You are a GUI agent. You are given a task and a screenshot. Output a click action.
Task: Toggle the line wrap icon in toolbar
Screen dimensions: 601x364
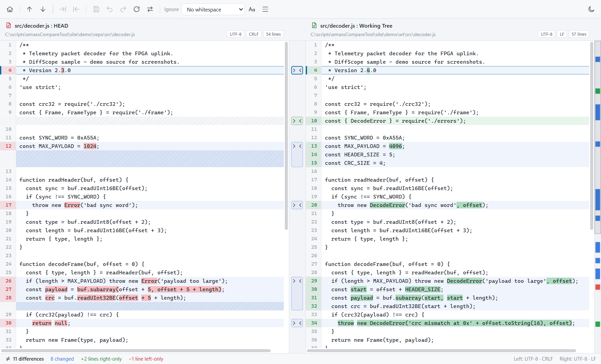click(x=265, y=9)
